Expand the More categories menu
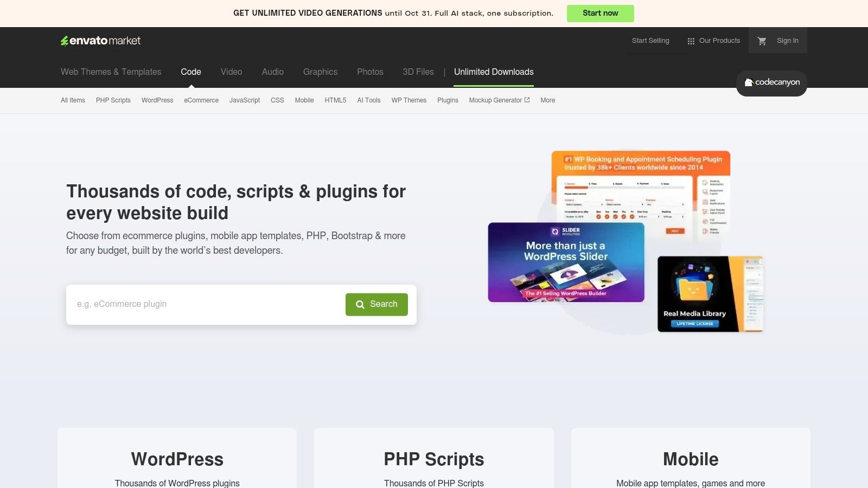The width and height of the screenshot is (868, 488). pos(547,100)
